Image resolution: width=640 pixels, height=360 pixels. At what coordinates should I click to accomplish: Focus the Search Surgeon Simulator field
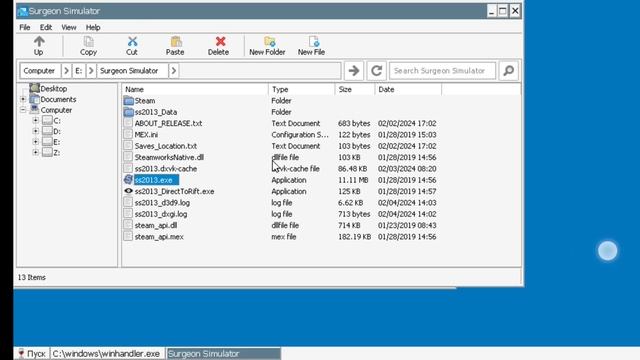[x=442, y=71]
